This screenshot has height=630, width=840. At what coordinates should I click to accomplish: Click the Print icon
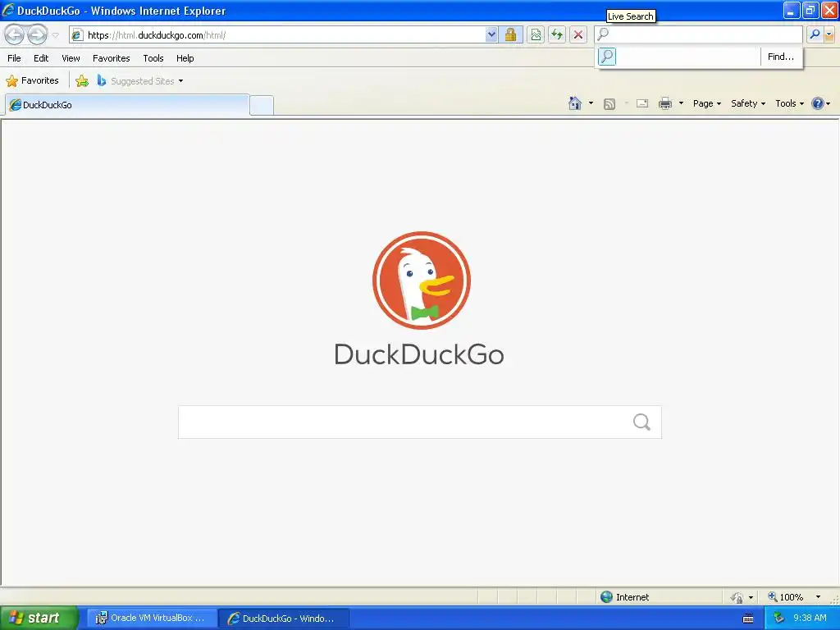tap(664, 103)
